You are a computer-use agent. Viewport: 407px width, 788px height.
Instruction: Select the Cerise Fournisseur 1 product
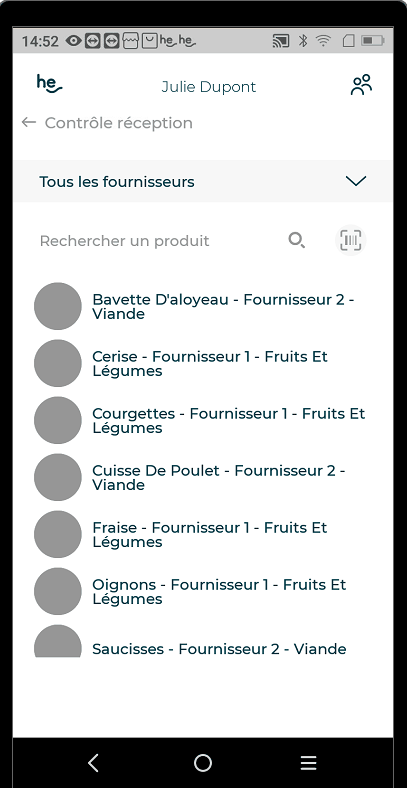pos(203,363)
